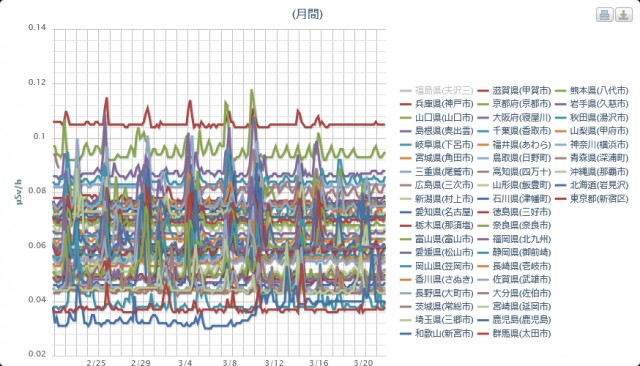Toggle 栃木県(那須塩) legend item

(436, 225)
